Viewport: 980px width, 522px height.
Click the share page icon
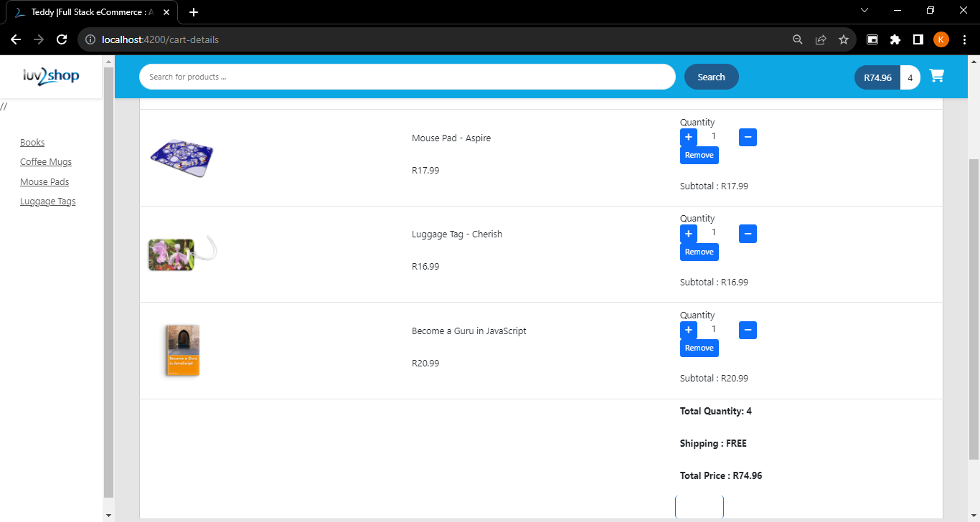(821, 39)
